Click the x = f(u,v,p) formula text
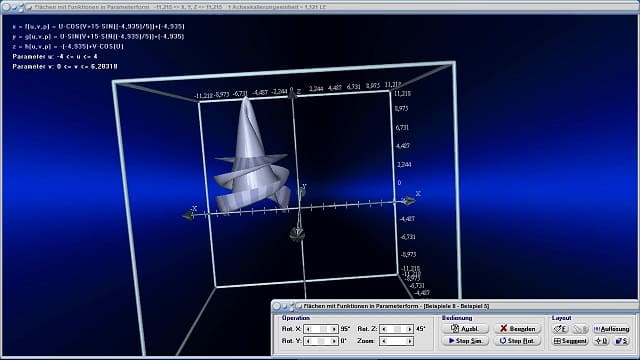The image size is (640, 360). click(98, 27)
